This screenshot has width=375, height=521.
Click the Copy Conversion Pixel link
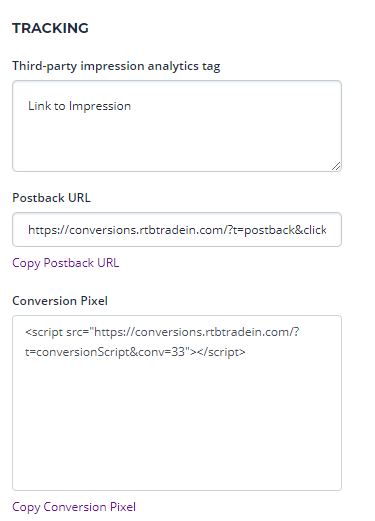click(74, 507)
